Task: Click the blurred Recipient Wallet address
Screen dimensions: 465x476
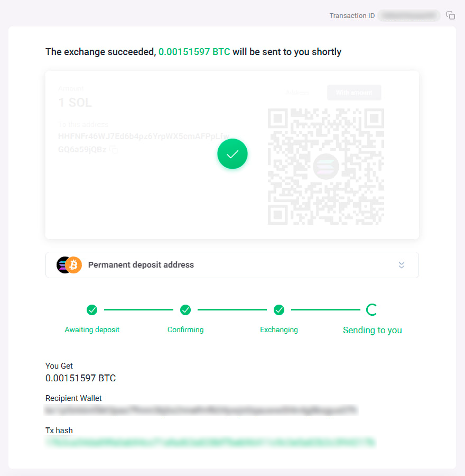Action: 201,410
